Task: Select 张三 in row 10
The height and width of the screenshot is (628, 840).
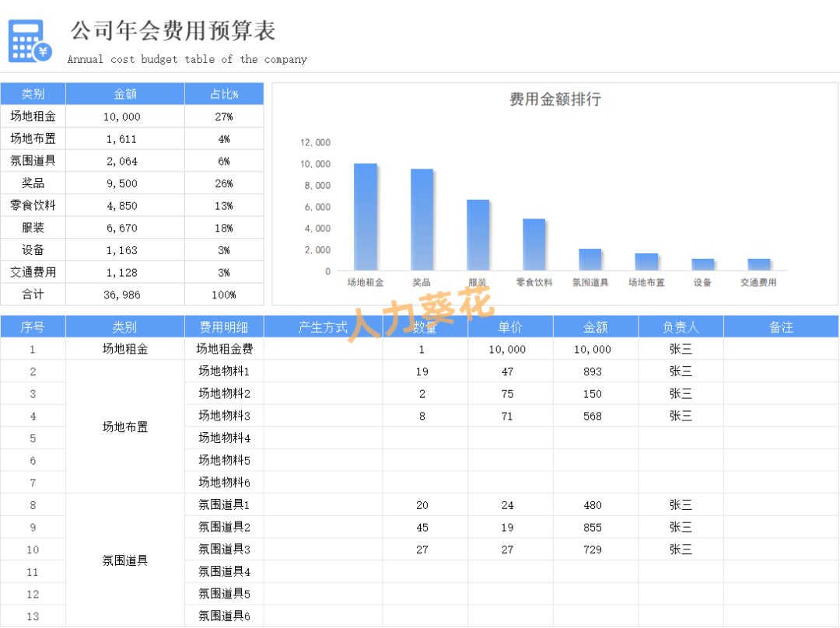Action: (681, 549)
